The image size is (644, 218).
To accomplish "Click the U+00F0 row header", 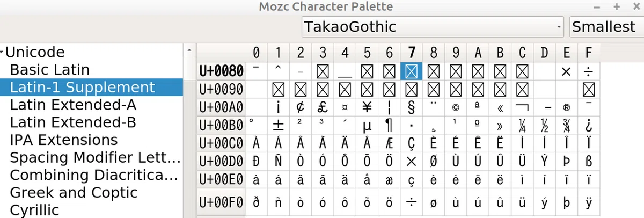I will coord(221,202).
